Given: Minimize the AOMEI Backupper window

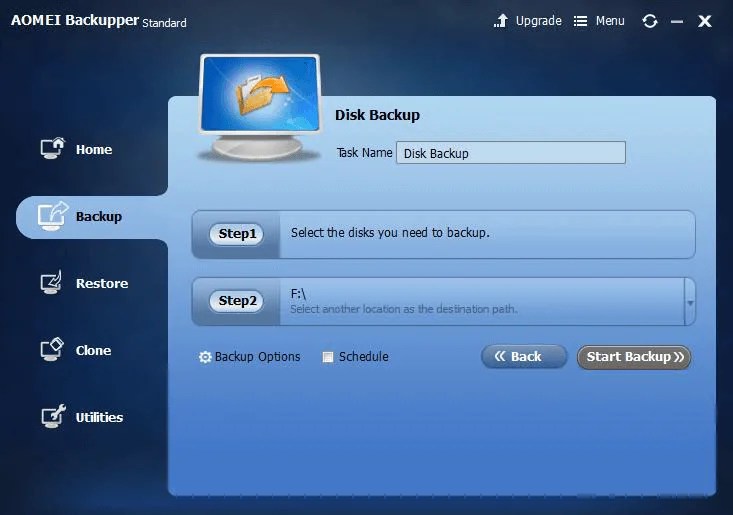Looking at the screenshot, I should click(677, 21).
